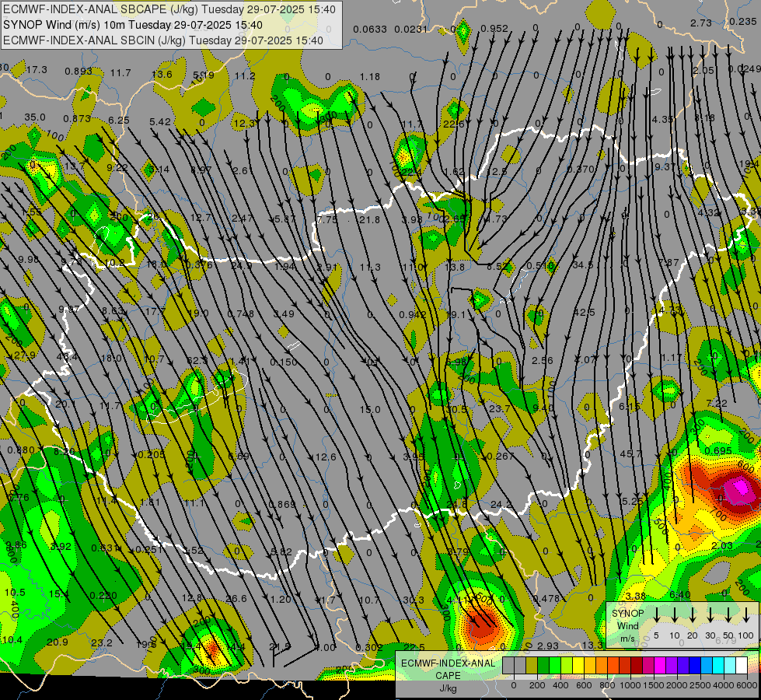Click the wind arrow above 10 m/s

coord(674,615)
